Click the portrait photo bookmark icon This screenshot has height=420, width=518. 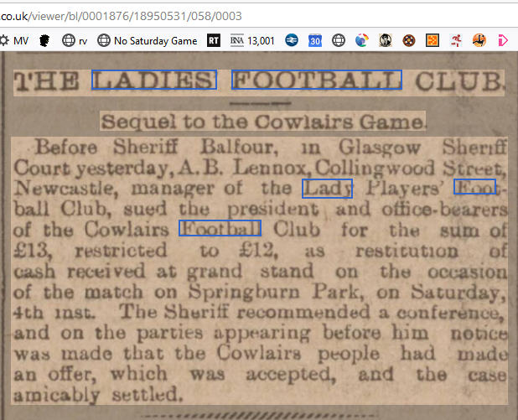pyautogui.click(x=386, y=40)
